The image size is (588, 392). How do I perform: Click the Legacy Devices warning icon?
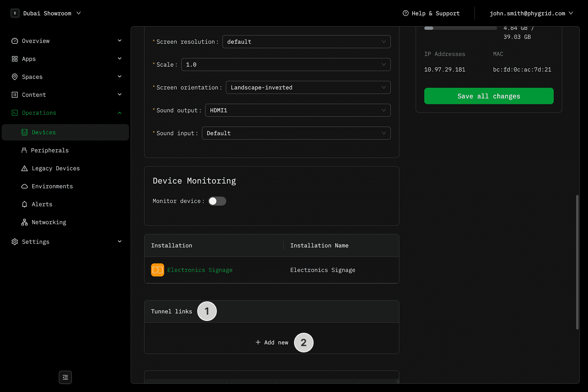tap(24, 168)
